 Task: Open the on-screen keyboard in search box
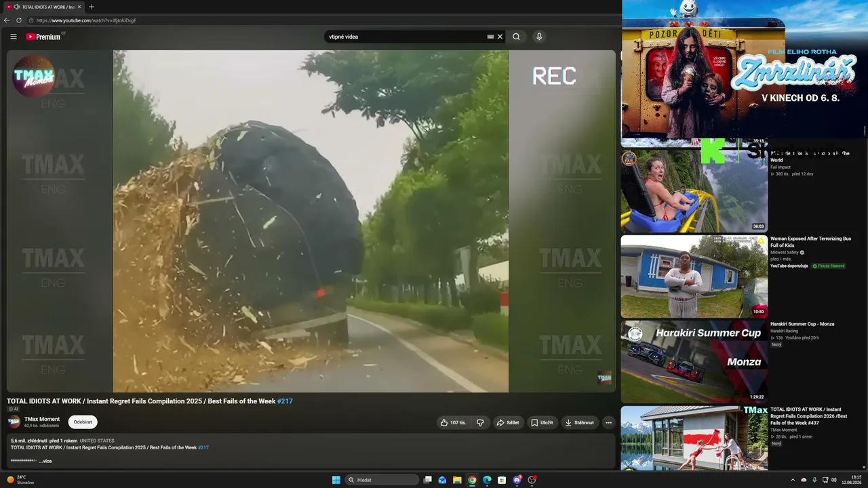tap(490, 37)
